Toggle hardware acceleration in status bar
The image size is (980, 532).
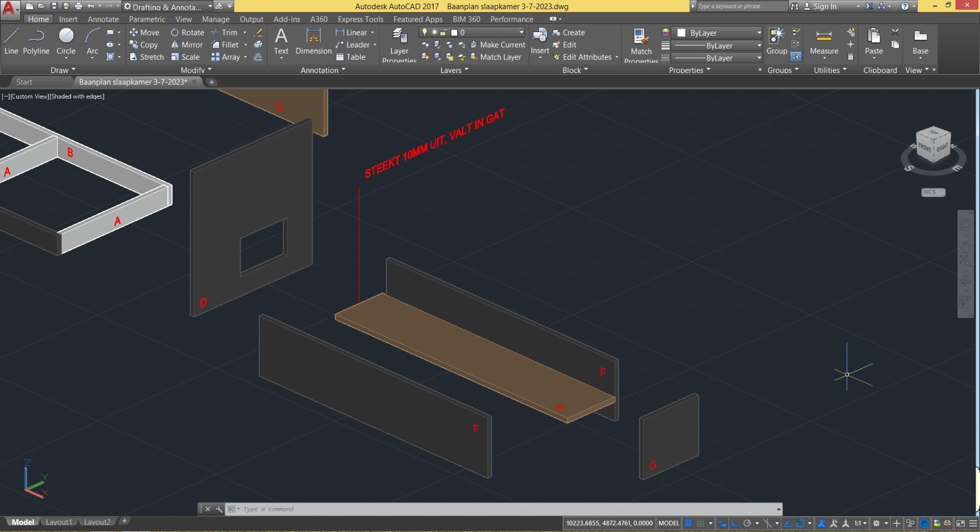pyautogui.click(x=924, y=523)
